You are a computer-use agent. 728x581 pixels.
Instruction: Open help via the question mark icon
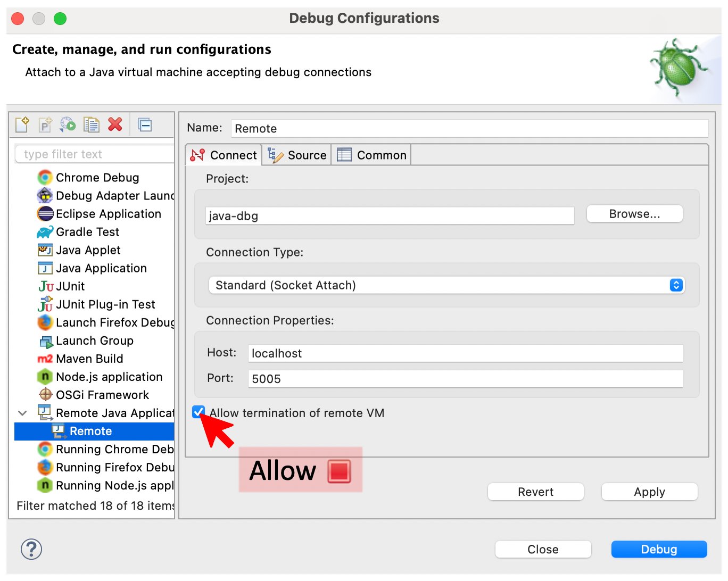[x=31, y=549]
